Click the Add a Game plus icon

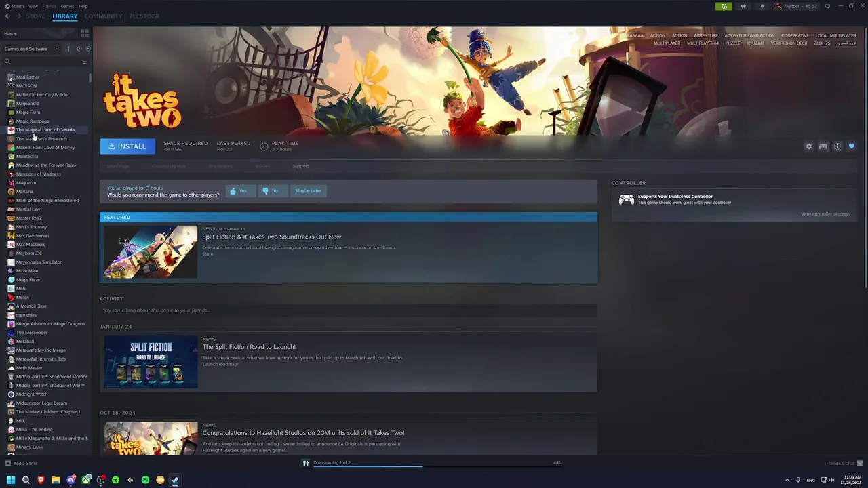[x=8, y=464]
